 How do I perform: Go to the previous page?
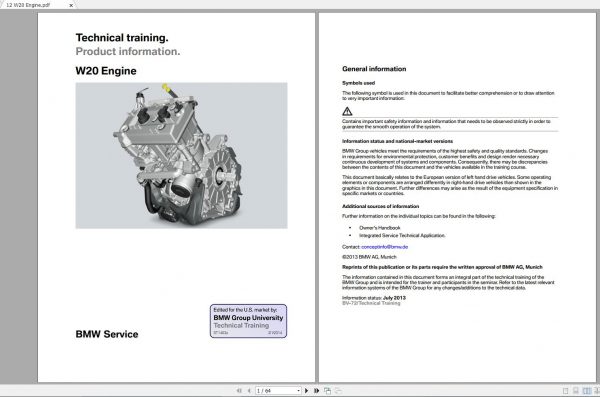click(249, 390)
